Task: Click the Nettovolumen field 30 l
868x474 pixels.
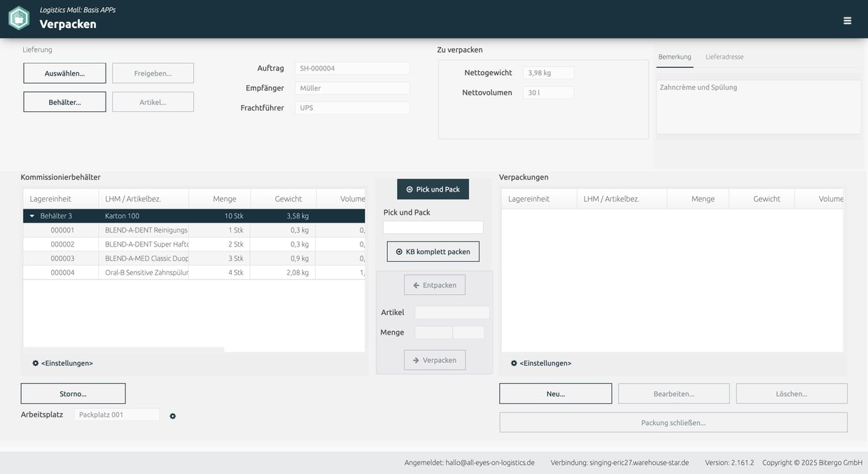Action: (548, 92)
